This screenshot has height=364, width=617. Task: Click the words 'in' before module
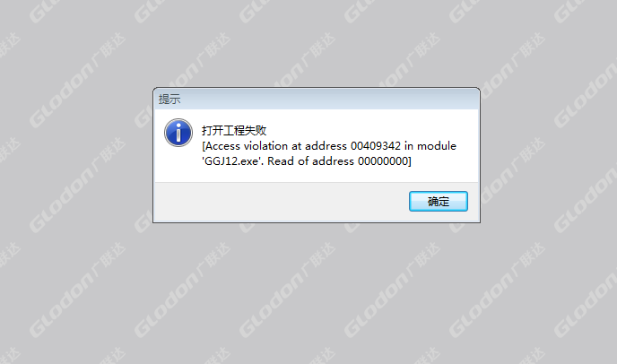408,146
